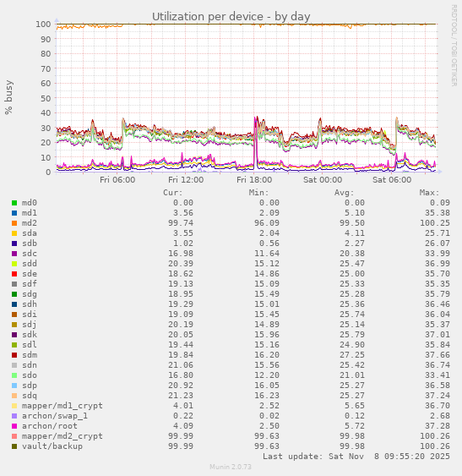Screen dimensions: 462x476
Task: Click the 'Cur:' column header
Action: pyautogui.click(x=173, y=193)
